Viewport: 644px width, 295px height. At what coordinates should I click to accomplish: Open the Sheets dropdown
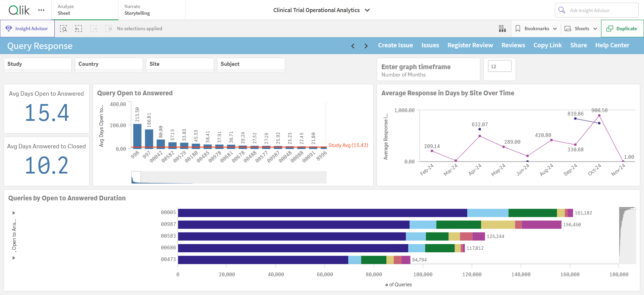point(581,29)
